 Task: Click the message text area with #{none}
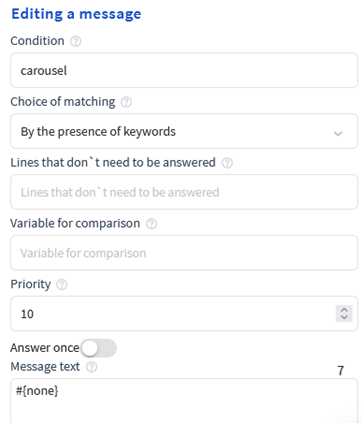[x=184, y=401]
